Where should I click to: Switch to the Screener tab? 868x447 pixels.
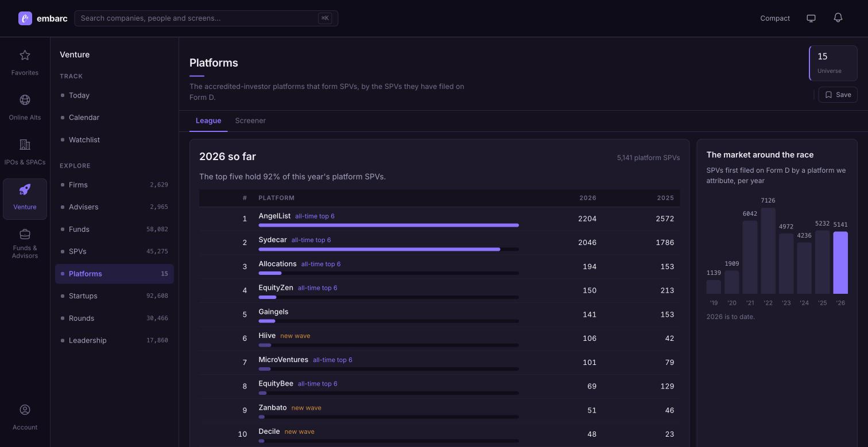click(x=250, y=121)
